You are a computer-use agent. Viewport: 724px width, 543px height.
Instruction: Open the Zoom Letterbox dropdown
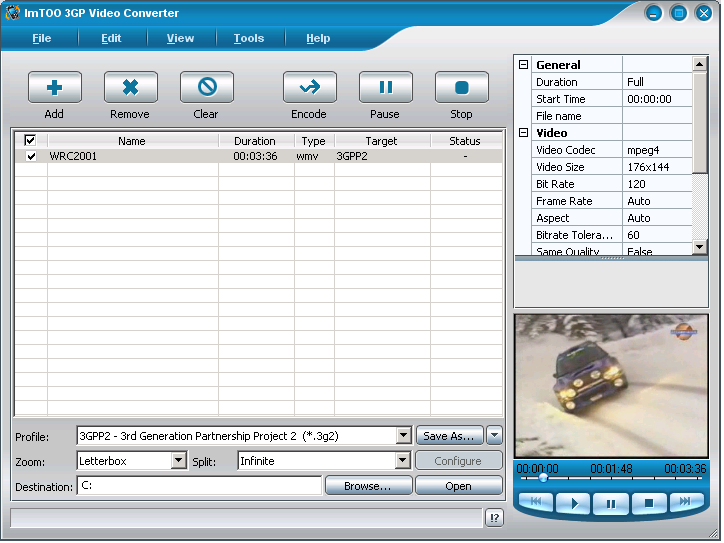pos(179,461)
